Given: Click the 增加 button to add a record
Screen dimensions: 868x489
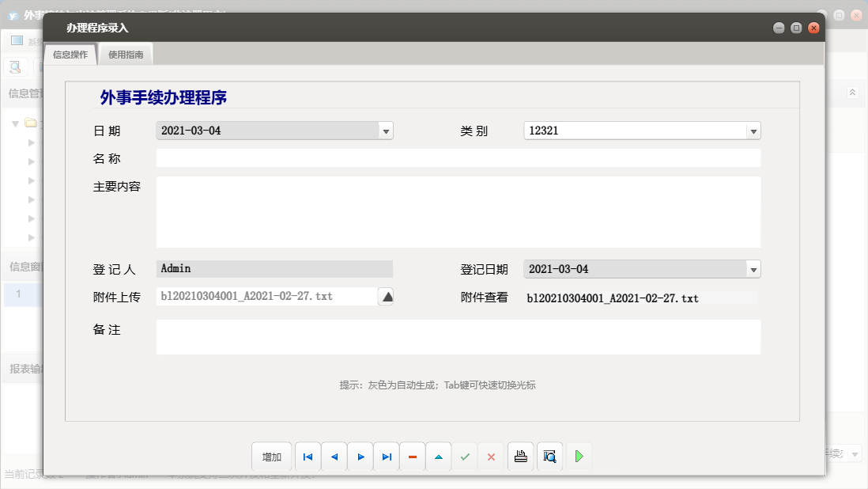Looking at the screenshot, I should [271, 457].
